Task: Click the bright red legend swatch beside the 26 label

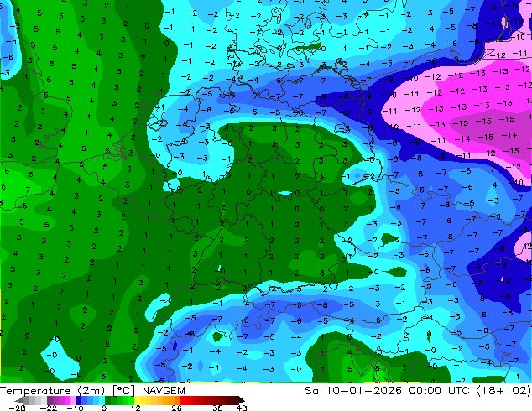Action: (x=183, y=400)
